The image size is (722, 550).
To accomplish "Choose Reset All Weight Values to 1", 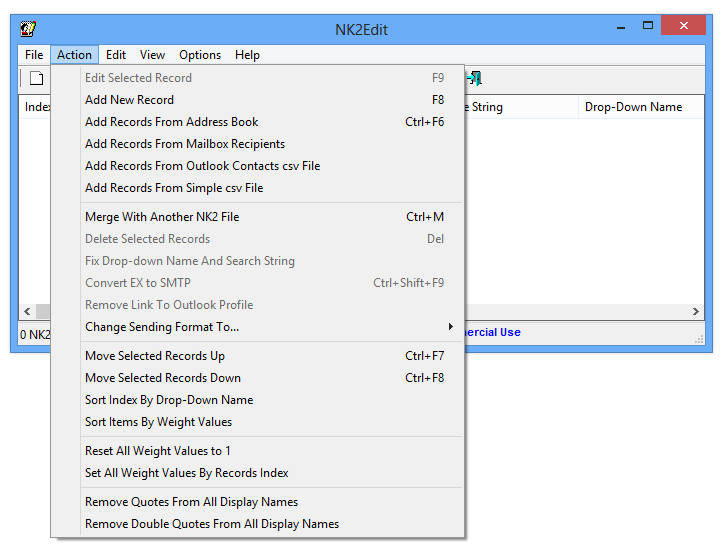I will coord(158,451).
